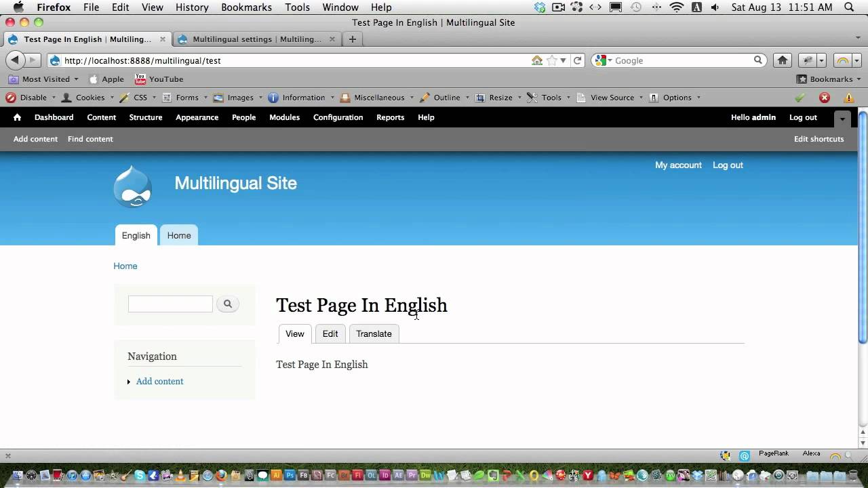This screenshot has width=868, height=488.
Task: Switch to Multilingual settings browser tab
Action: pyautogui.click(x=256, y=39)
